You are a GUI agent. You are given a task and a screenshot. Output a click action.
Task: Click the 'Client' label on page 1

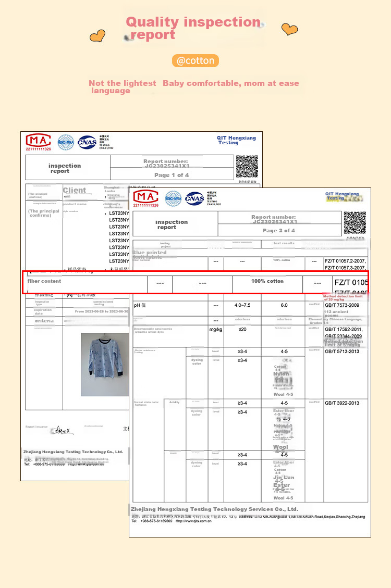(75, 190)
